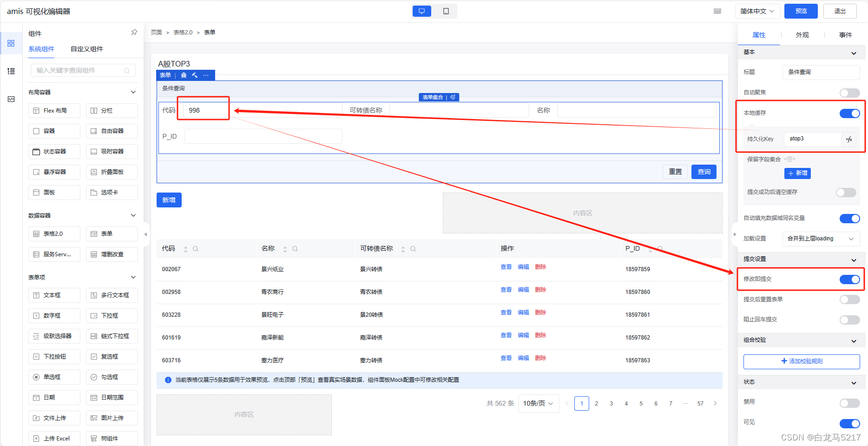Image resolution: width=868 pixels, height=446 pixels.
Task: Open the outline tree sidebar icon
Action: click(x=11, y=71)
